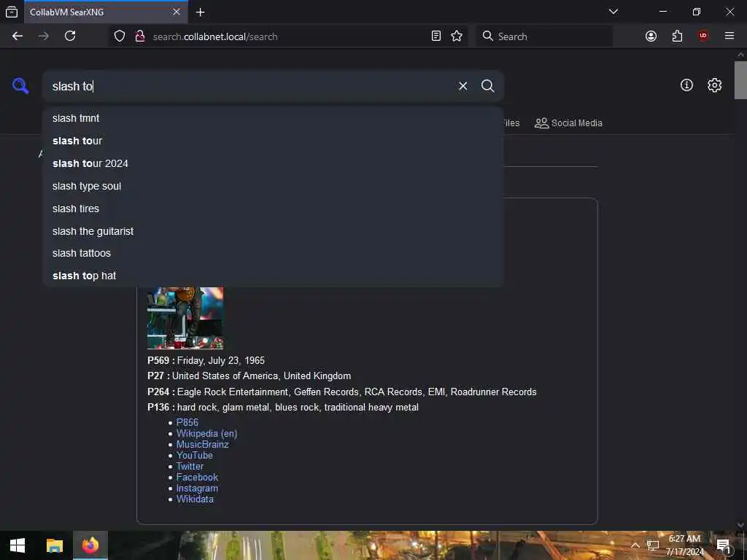
Task: Choose suggestion "slash top hat"
Action: click(273, 276)
